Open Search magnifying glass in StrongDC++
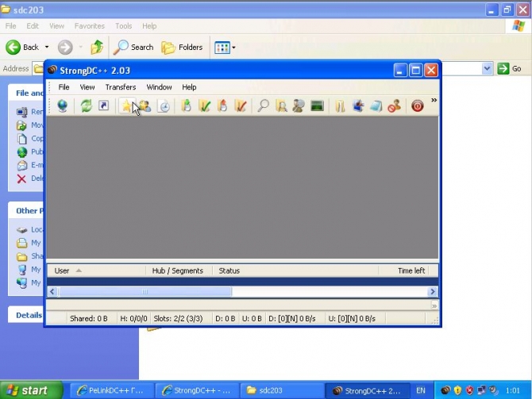532x399 pixels. [x=263, y=106]
